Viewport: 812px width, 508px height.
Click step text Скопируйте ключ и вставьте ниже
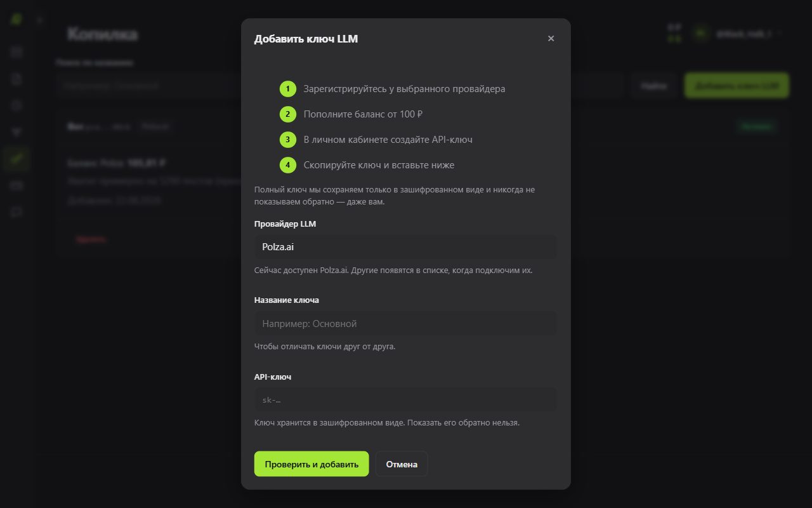[379, 165]
